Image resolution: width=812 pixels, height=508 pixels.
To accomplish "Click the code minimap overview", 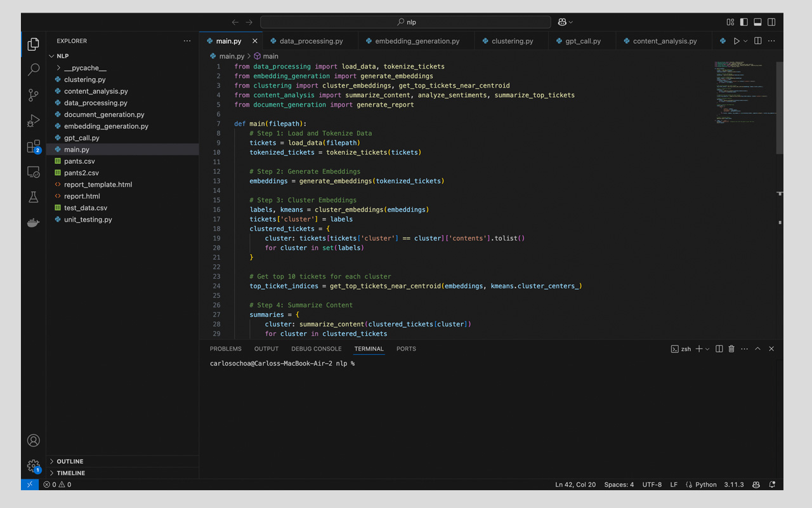I will point(744,91).
